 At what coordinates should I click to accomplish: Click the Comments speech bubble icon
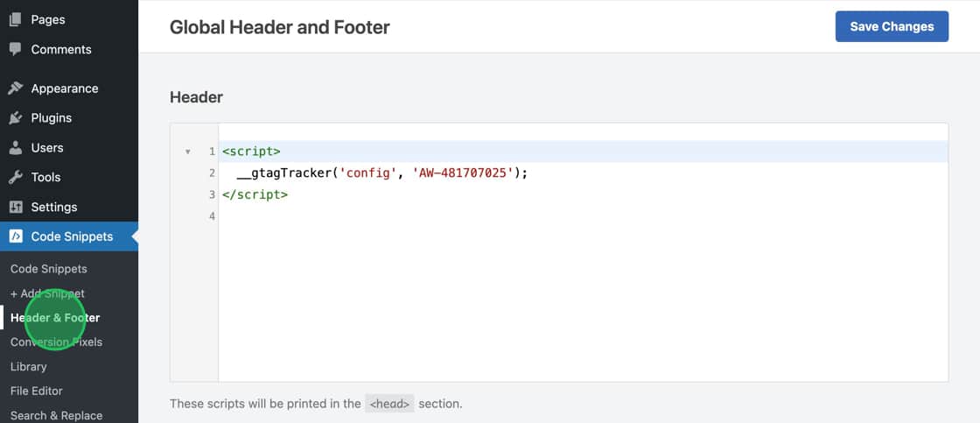[x=16, y=49]
